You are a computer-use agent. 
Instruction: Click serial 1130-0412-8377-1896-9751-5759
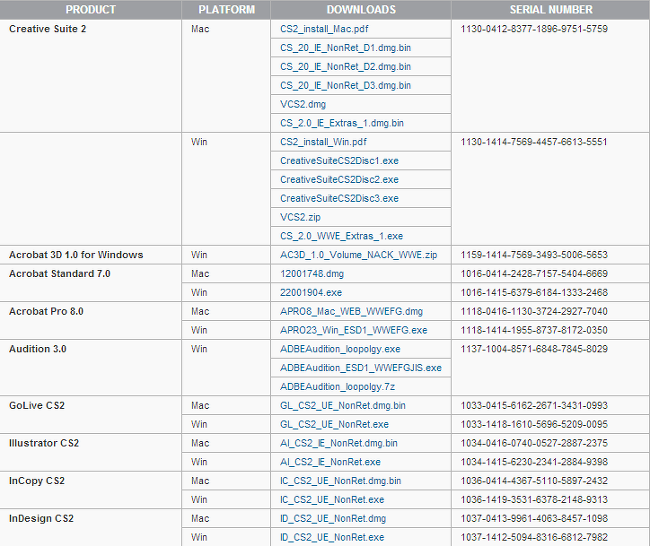[534, 29]
